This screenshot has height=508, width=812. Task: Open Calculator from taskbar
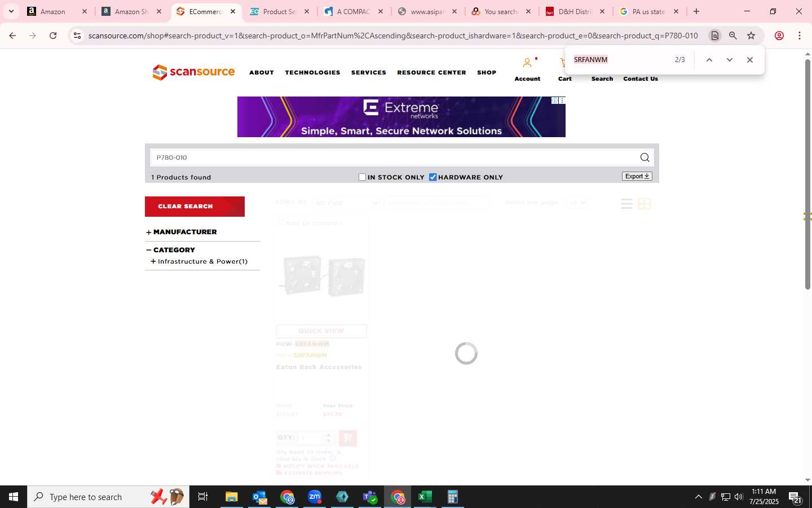coord(452,497)
